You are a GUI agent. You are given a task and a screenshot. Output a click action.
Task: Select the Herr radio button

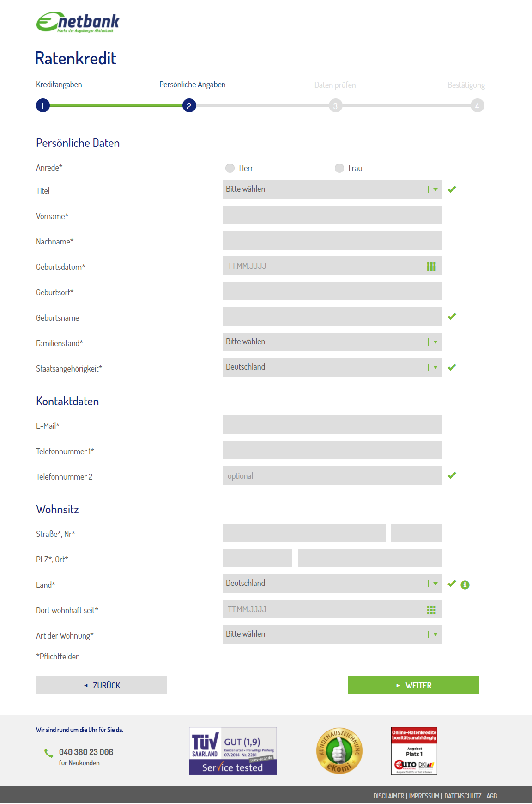[230, 168]
